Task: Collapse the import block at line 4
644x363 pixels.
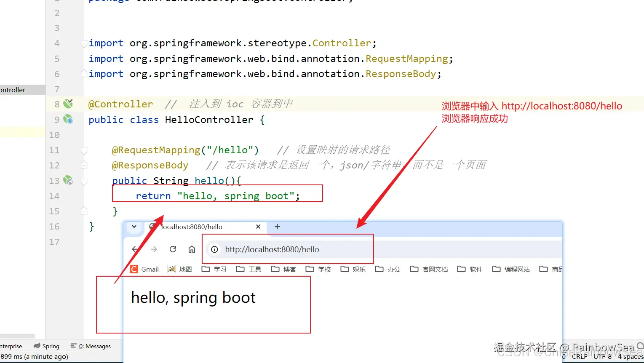Action: [x=84, y=43]
